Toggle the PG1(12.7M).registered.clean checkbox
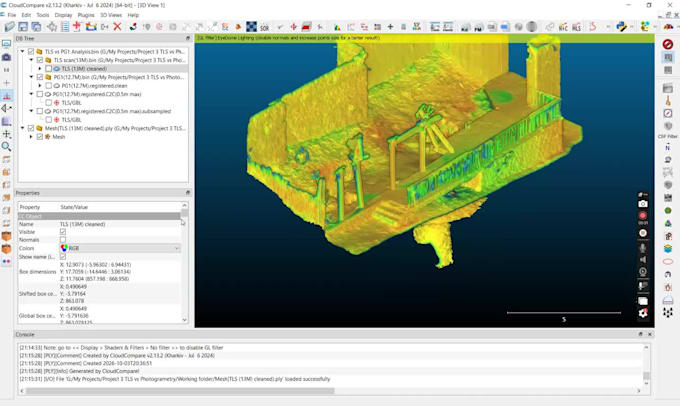Image resolution: width=680 pixels, height=406 pixels. click(x=49, y=86)
